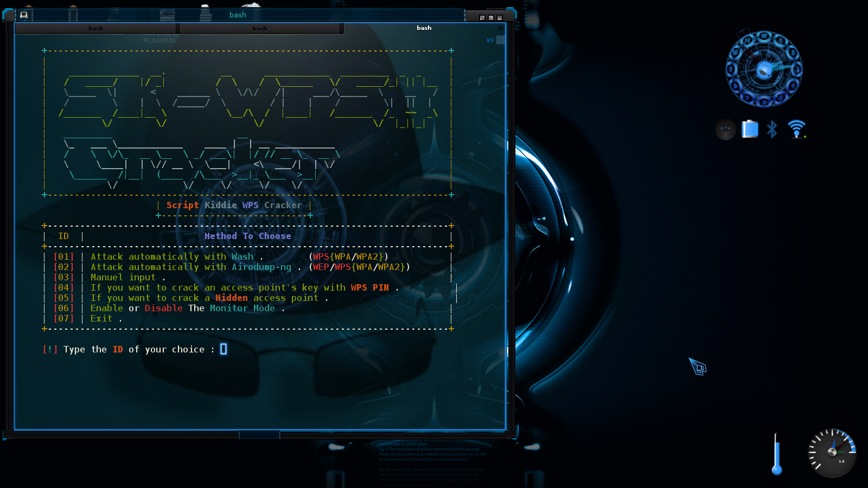Click the 'ID' column header text
This screenshot has height=488, width=868.
(x=63, y=236)
